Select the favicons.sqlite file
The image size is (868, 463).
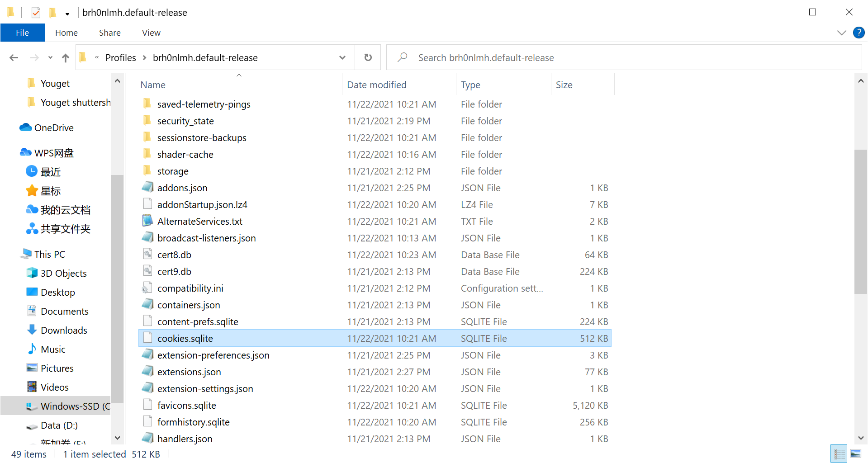(186, 406)
